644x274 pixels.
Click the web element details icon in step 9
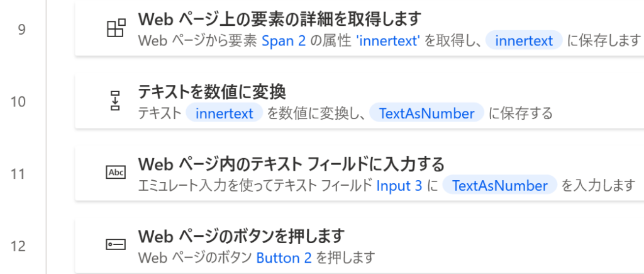[116, 28]
